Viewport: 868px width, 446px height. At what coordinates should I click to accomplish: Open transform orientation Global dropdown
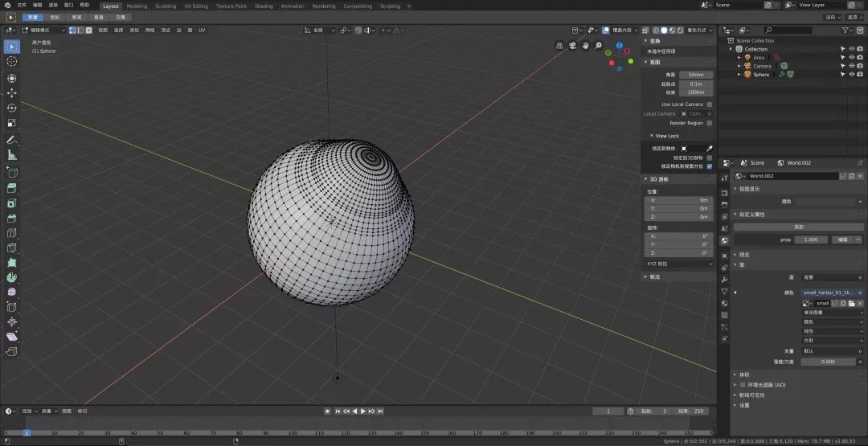tap(320, 30)
